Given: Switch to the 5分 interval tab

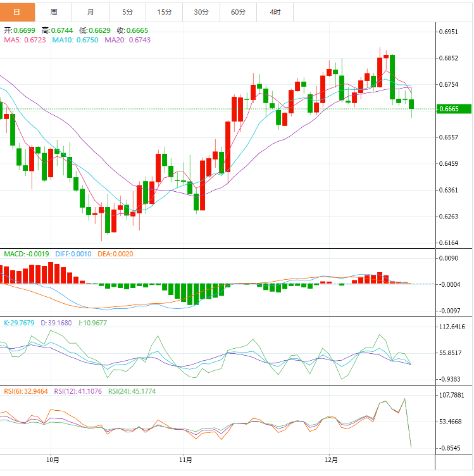Looking at the screenshot, I should pyautogui.click(x=127, y=12).
